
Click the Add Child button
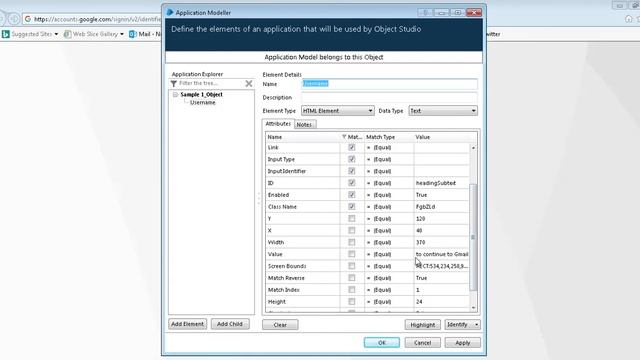tap(230, 324)
